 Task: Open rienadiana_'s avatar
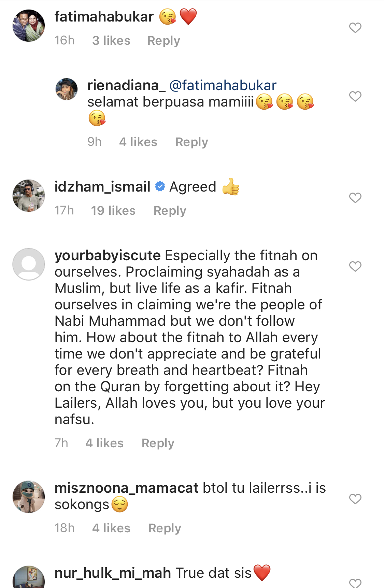pos(67,89)
